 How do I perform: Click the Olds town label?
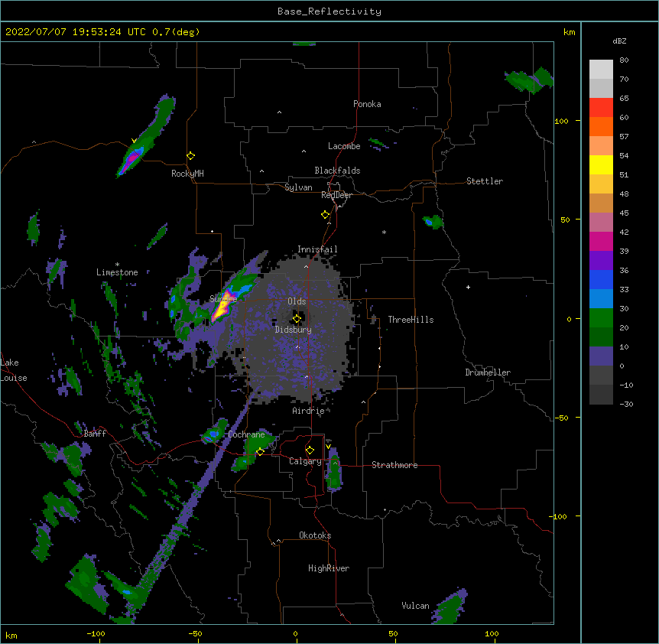297,301
